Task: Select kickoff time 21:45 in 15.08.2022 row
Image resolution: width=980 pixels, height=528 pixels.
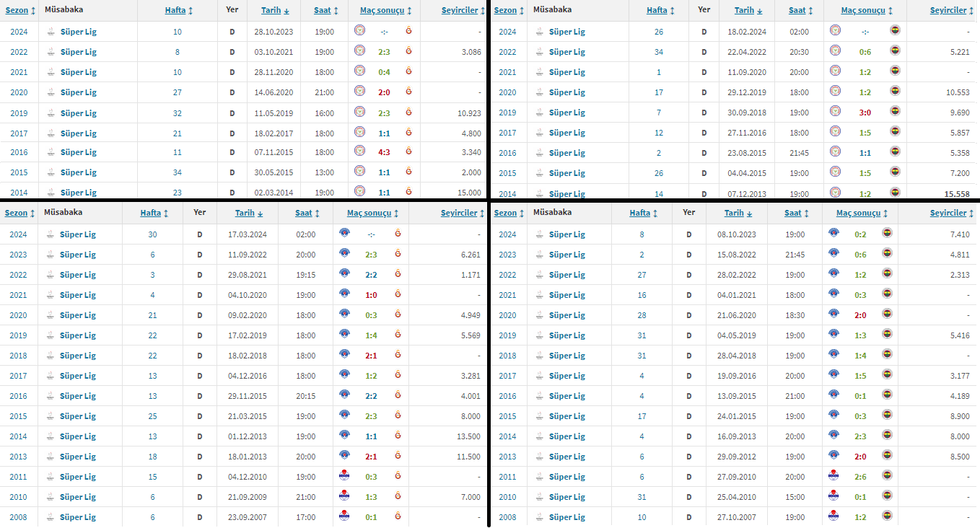Action: tap(794, 255)
